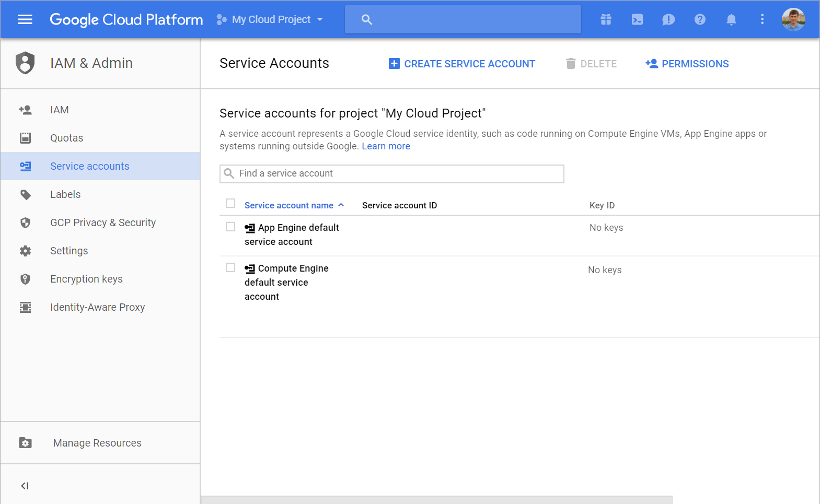Click the user profile avatar

(x=793, y=19)
